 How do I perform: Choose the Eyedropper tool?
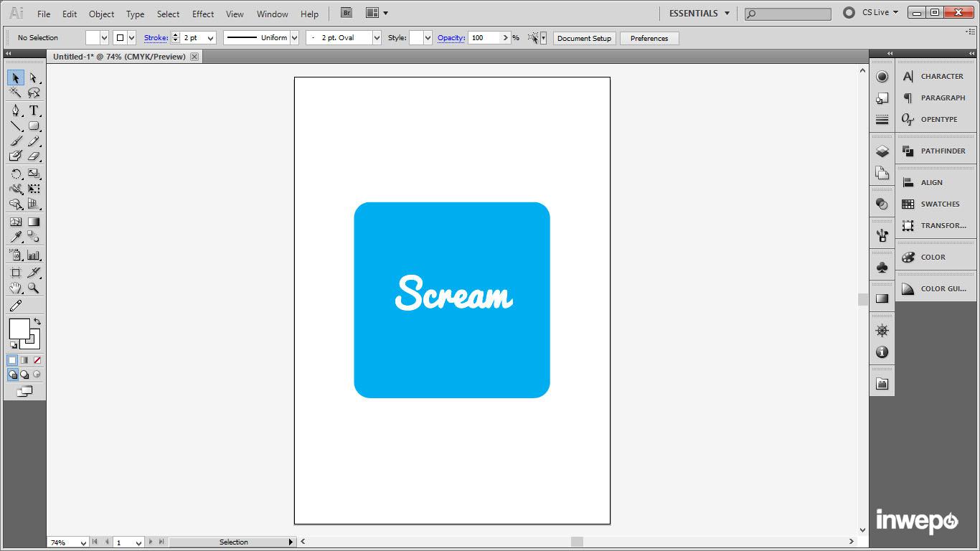pos(16,237)
